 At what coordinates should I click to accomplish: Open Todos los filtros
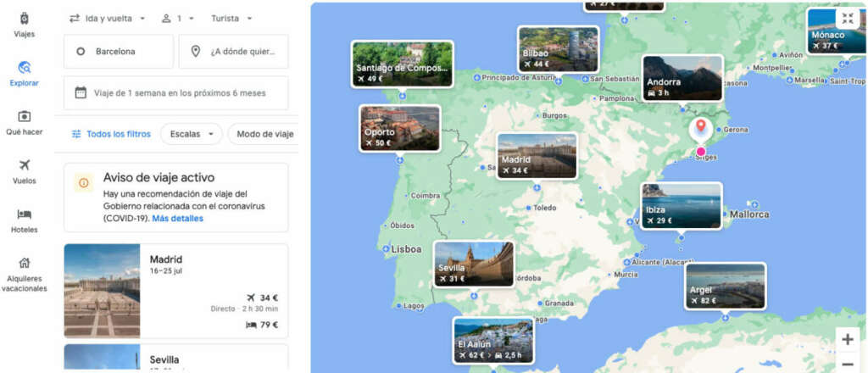[111, 134]
